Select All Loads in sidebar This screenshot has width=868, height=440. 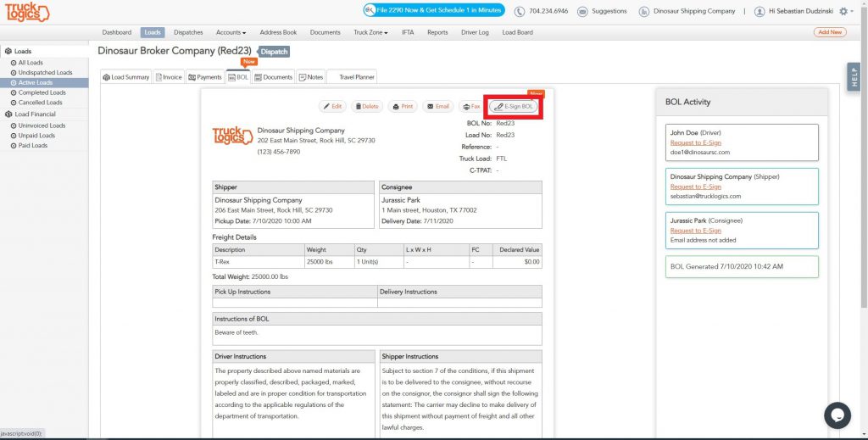pos(31,63)
